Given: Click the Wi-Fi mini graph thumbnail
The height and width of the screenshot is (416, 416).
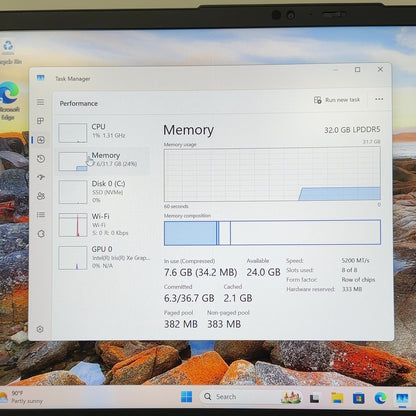Looking at the screenshot, I should (x=73, y=225).
